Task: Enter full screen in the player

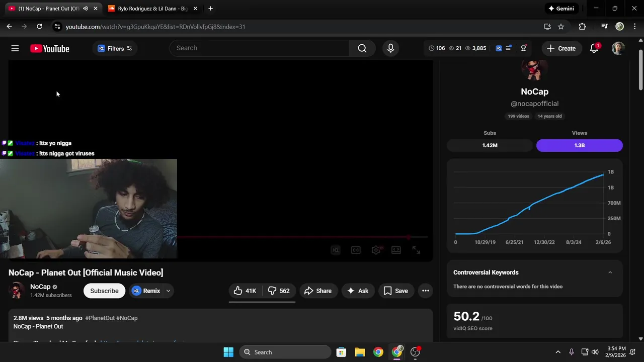Action: click(x=416, y=250)
